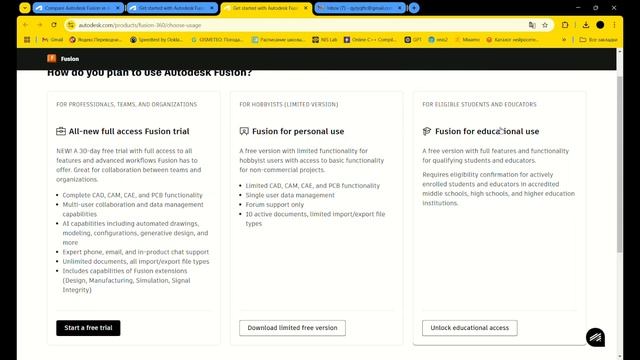Click the Fusion header title text
Viewport: 640px width, 360px height.
70,59
